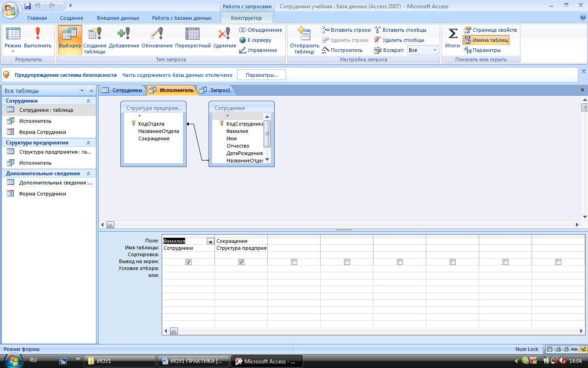Switch to Главная ribbon tab
The height and width of the screenshot is (368, 588).
click(37, 18)
